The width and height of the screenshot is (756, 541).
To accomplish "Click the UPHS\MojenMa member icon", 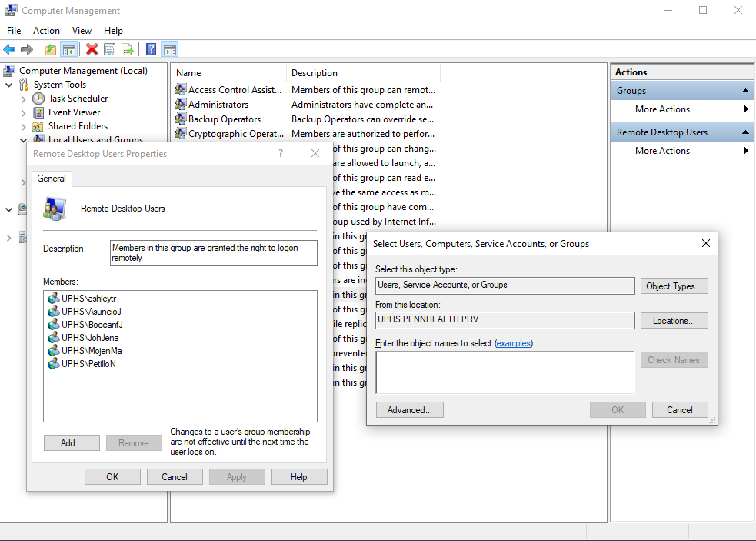I will (x=54, y=350).
